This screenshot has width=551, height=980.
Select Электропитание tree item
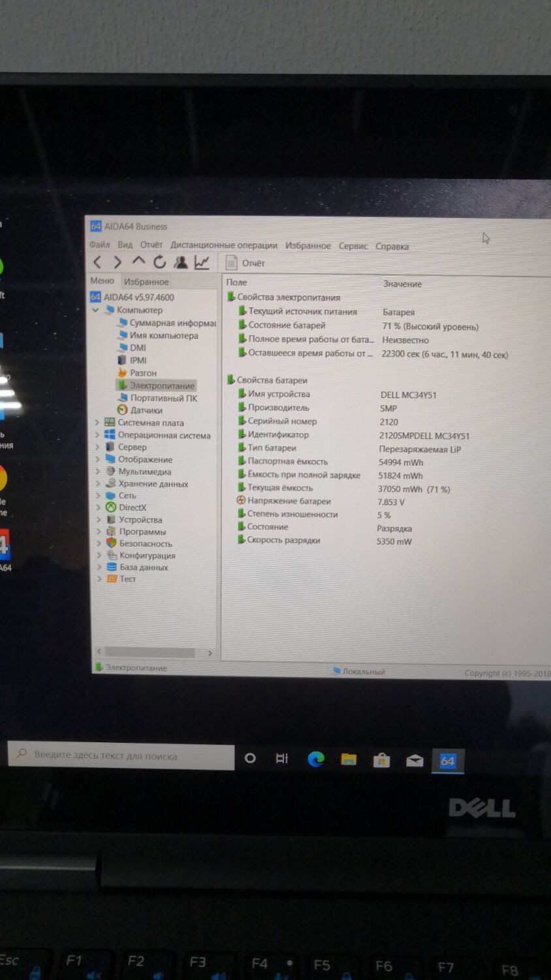coord(155,385)
